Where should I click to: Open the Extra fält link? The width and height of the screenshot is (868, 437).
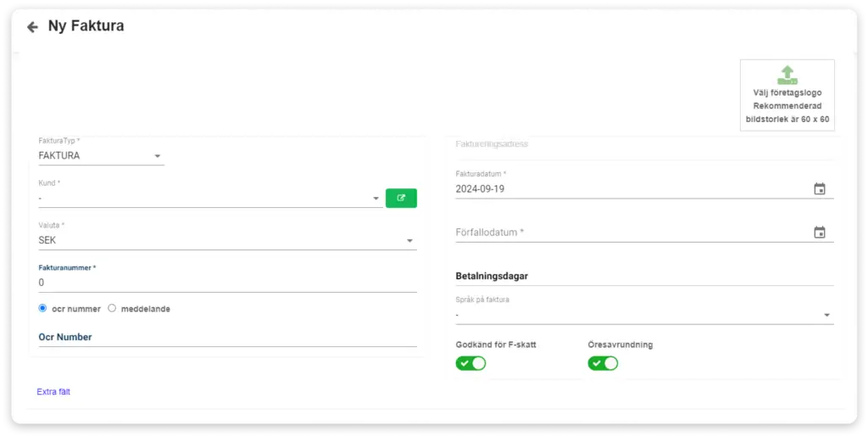53,391
